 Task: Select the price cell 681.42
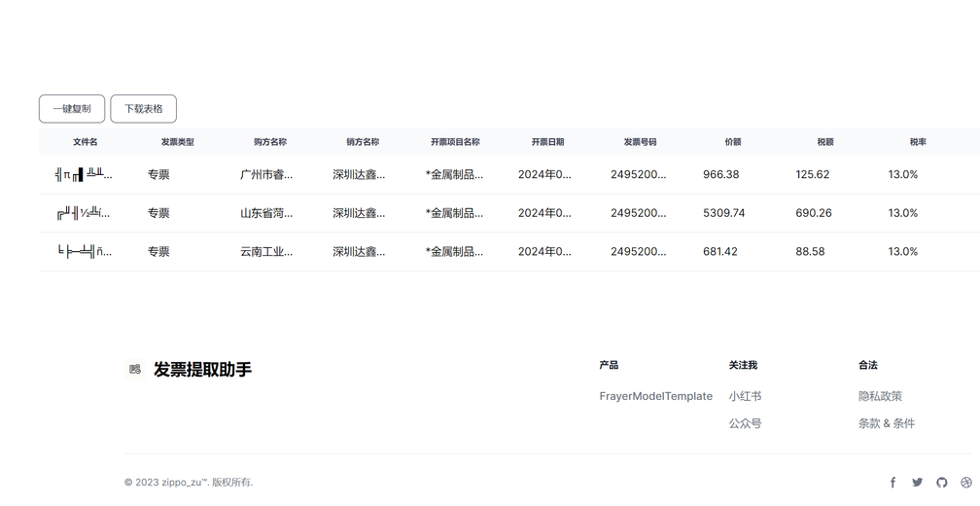click(720, 251)
